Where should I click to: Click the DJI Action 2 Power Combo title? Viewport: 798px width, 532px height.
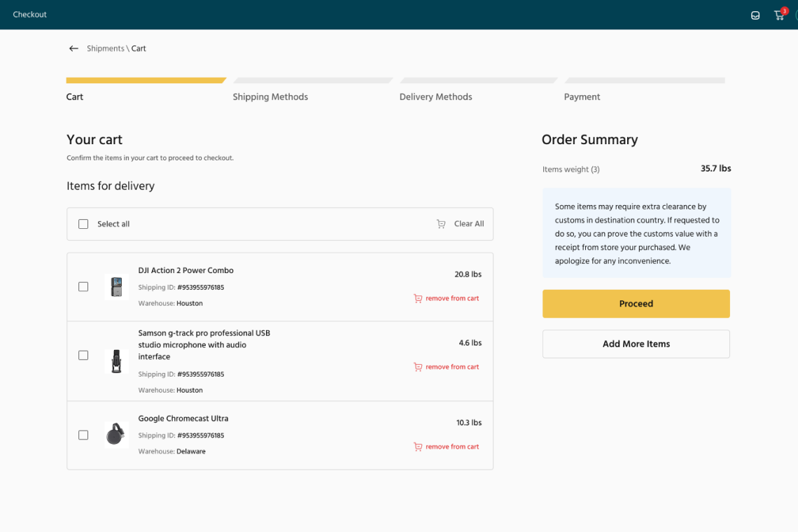pyautogui.click(x=185, y=270)
